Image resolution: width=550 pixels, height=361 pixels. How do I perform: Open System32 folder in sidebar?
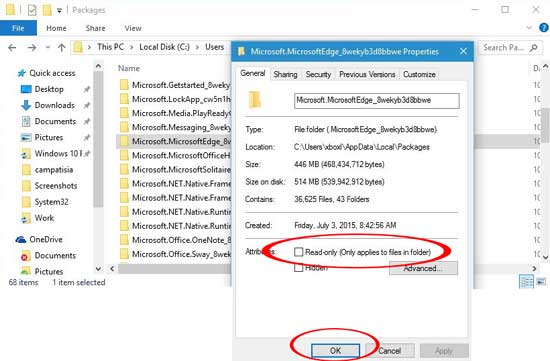[x=51, y=202]
